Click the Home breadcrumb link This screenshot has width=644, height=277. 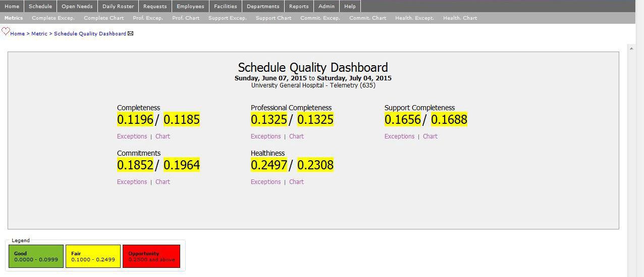[17, 34]
